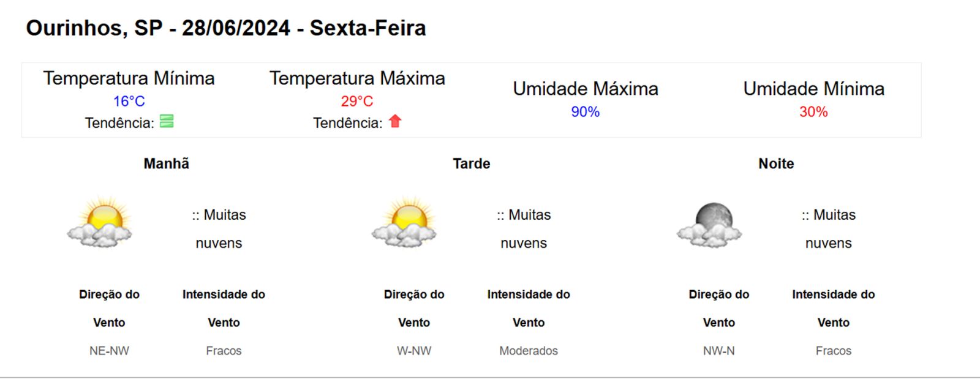
Task: Click the Fracos wind intensity under Noite
Action: (833, 351)
